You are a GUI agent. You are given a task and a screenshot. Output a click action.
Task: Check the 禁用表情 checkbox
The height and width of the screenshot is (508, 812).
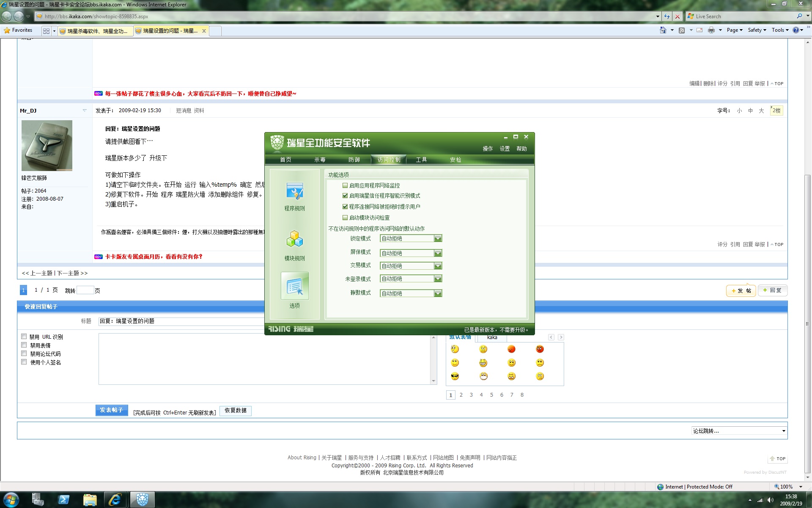[x=24, y=345]
